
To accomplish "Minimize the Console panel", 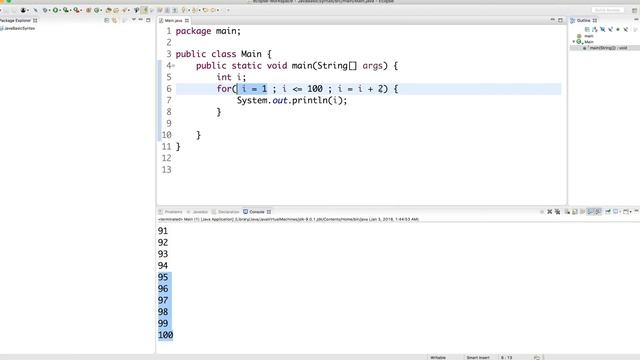I will (x=637, y=211).
